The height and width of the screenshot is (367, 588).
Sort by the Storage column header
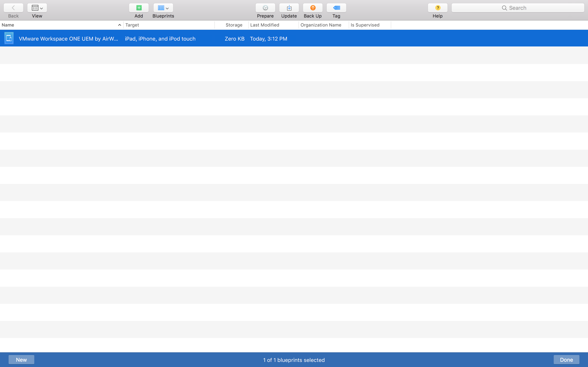coord(234,25)
